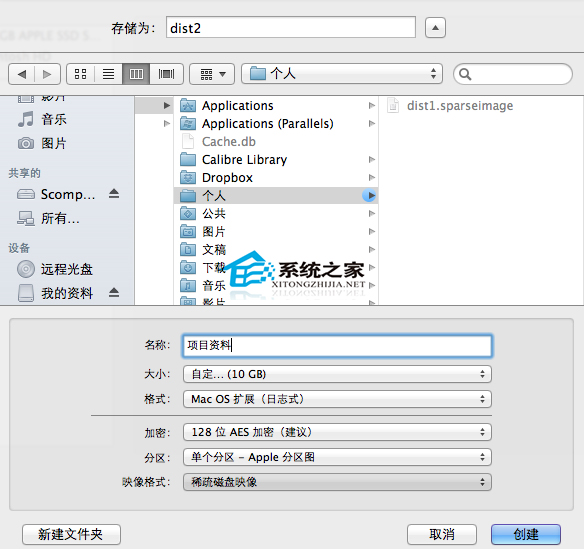584x549 pixels.
Task: Select the column view button
Action: 136,74
